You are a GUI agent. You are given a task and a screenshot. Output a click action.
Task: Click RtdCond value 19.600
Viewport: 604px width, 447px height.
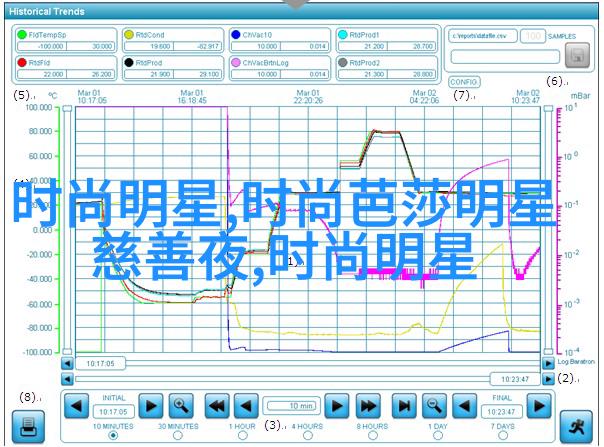(149, 46)
